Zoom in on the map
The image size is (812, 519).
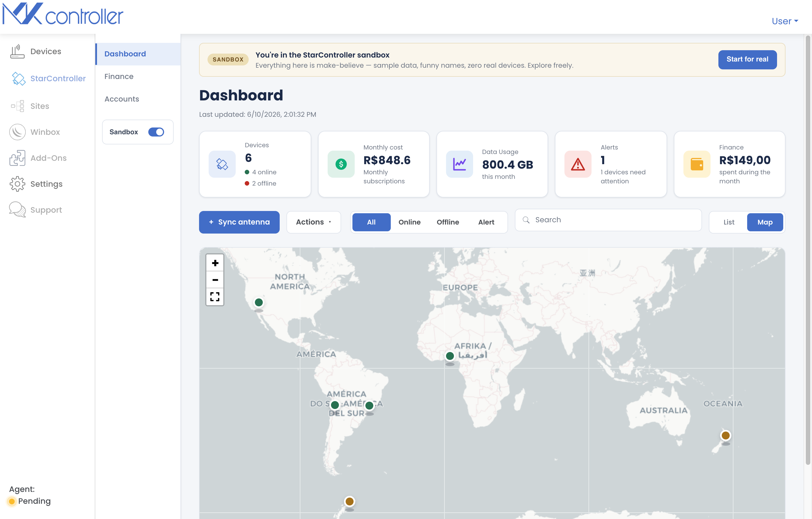pos(215,263)
